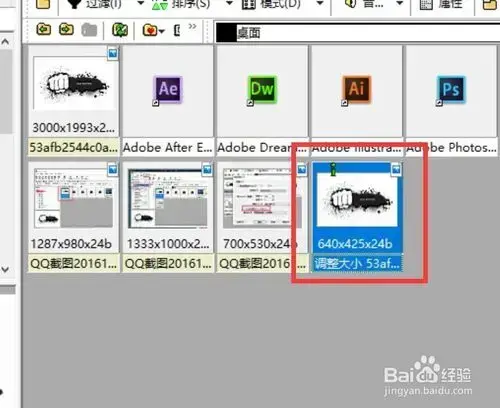Expand the filter (过滤) dropdown arrow
500x408 pixels.
tap(141, 4)
